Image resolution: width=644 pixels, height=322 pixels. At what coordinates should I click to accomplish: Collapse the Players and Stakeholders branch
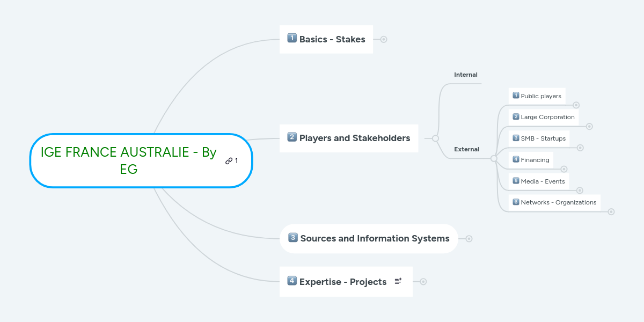pyautogui.click(x=435, y=138)
